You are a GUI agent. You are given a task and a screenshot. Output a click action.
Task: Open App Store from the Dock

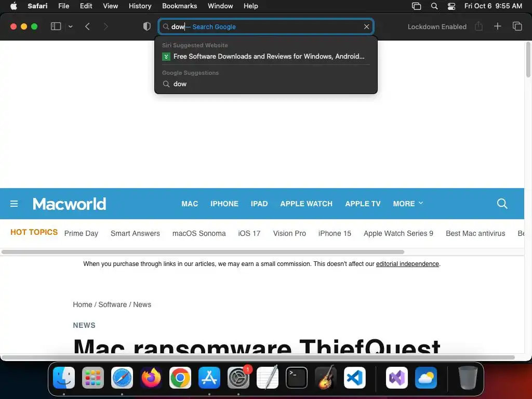tap(209, 378)
